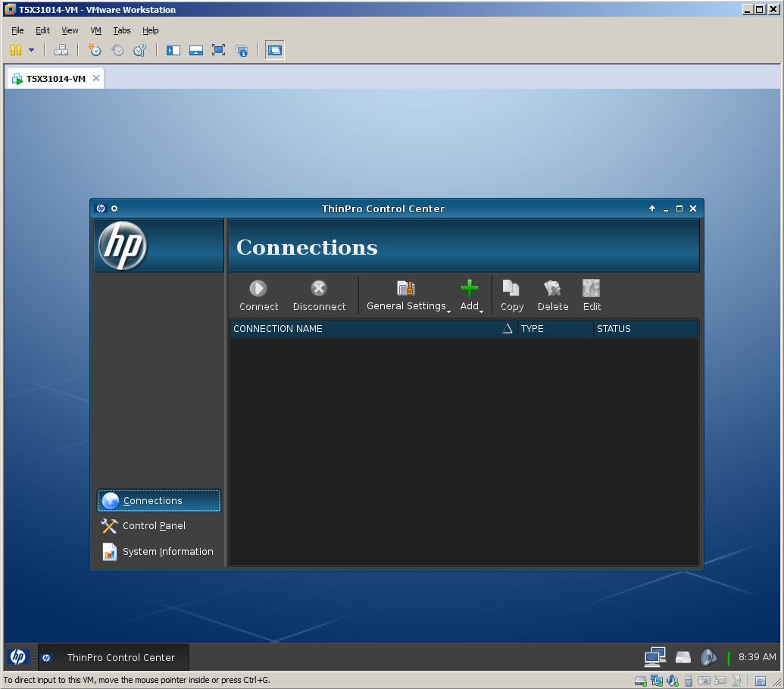Open the VMware View menu
The width and height of the screenshot is (784, 689).
[x=70, y=30]
